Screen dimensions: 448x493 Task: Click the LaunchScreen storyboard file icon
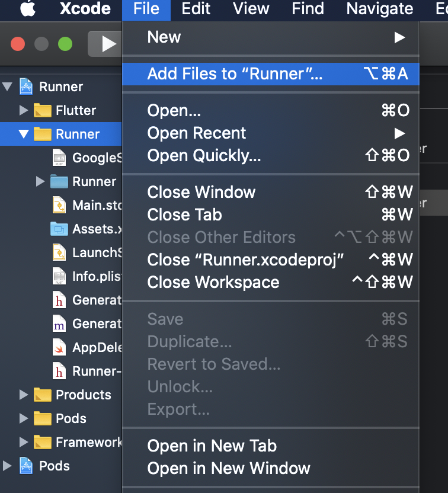59,252
